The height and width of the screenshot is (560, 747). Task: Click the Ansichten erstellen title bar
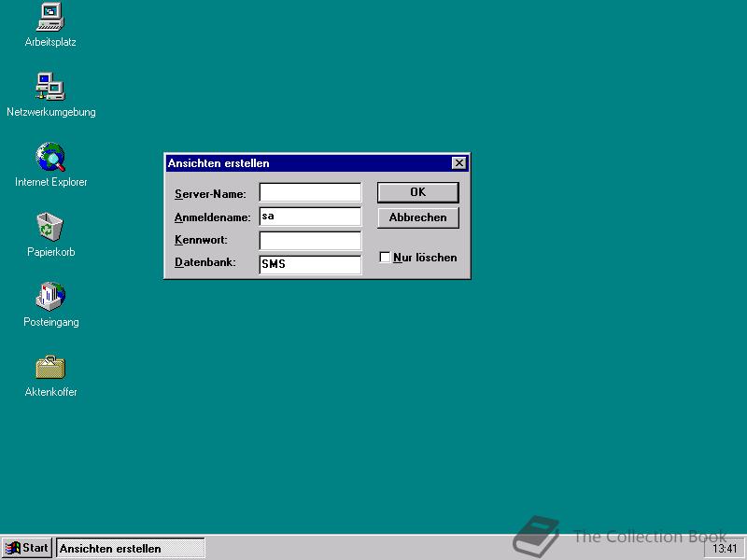point(308,163)
